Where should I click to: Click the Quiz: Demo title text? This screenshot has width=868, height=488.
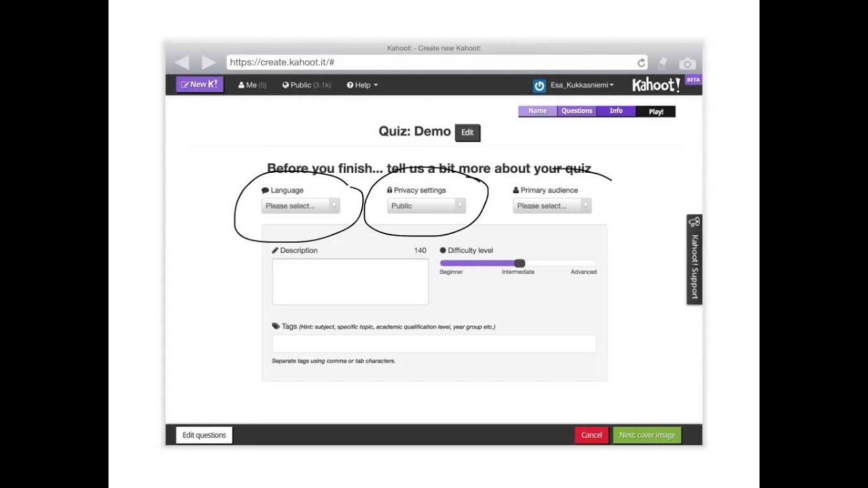[414, 131]
